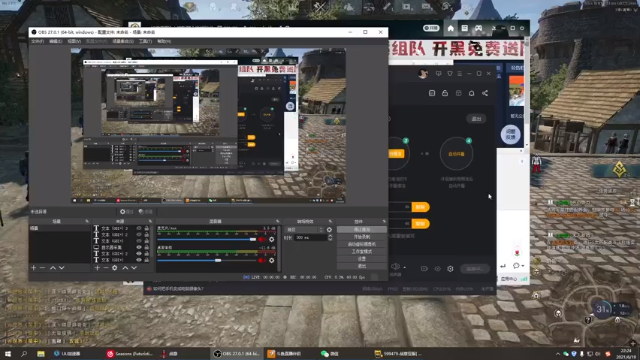Click 启动虚拟摄像机 button
640x360 pixels.
[x=362, y=244]
